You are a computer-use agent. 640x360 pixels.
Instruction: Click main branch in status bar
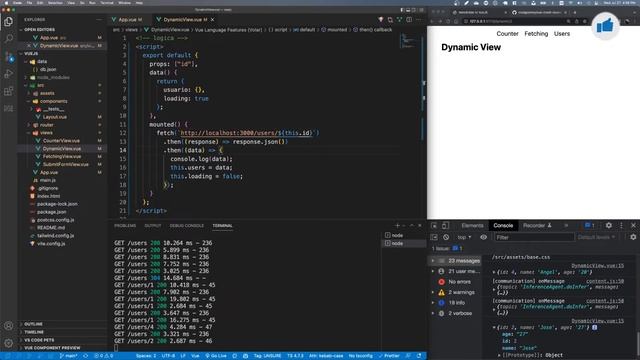pos(68,356)
